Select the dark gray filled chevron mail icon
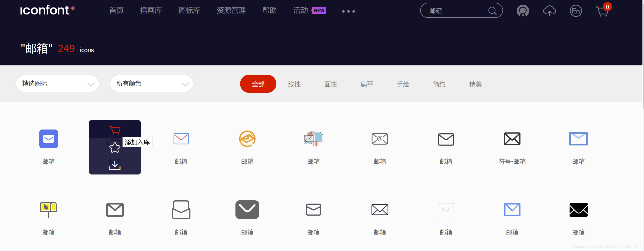Viewport: 644px width, 251px height. 247,210
